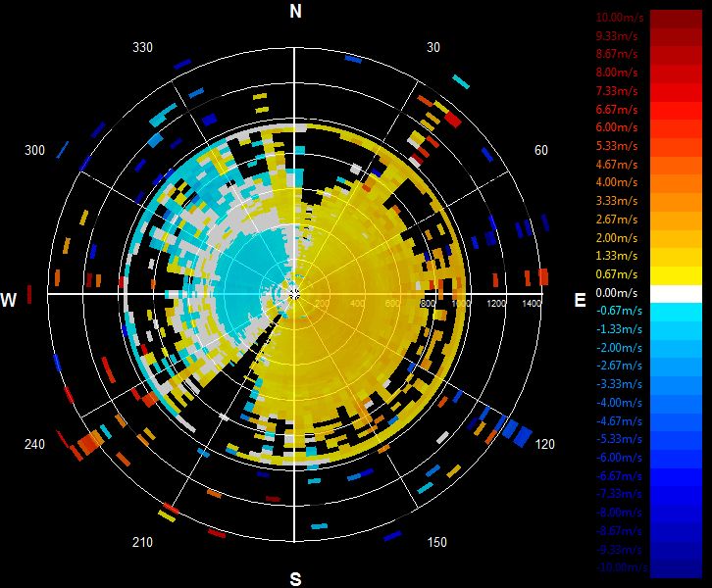
Task: Click the 1400 range ring label
Action: point(532,303)
